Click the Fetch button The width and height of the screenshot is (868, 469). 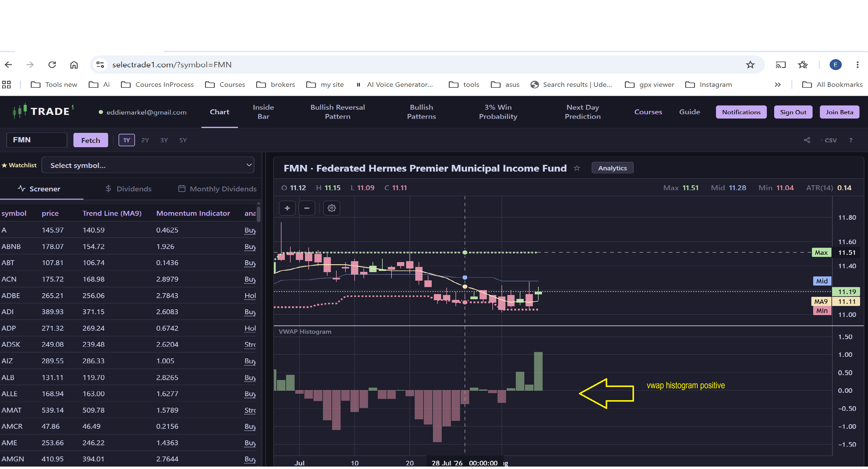[91, 140]
